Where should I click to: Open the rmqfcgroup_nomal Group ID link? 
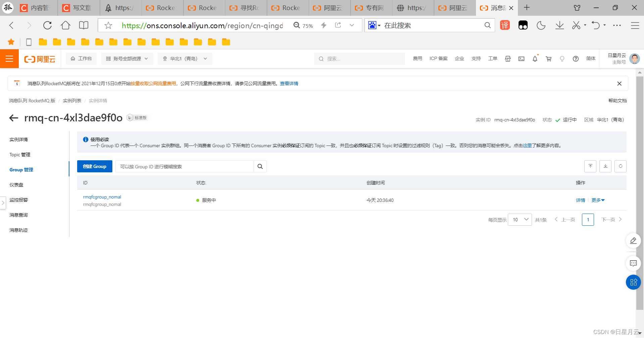click(102, 197)
